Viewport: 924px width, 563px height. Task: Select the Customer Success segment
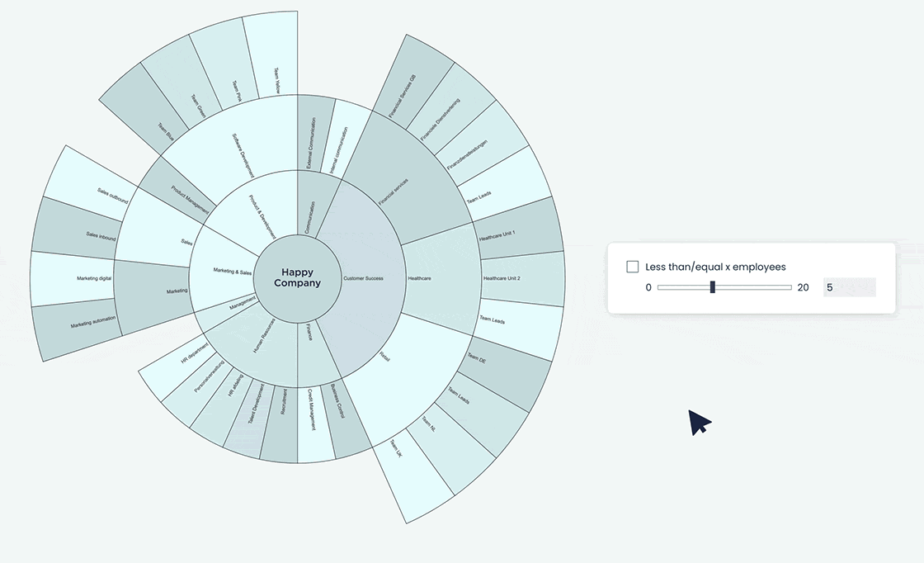(363, 278)
